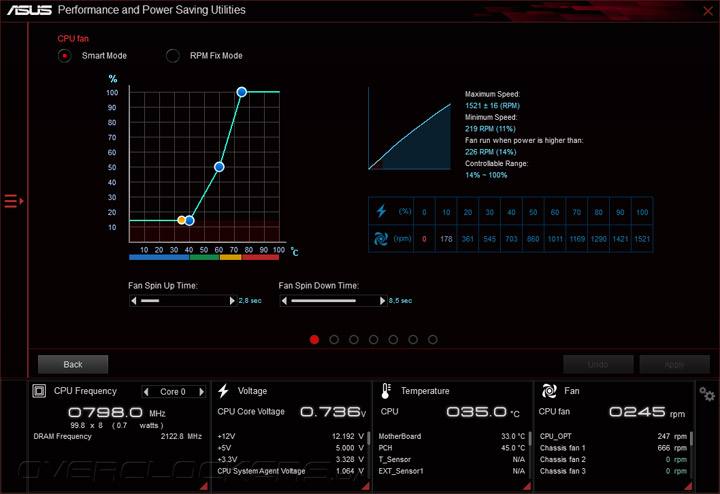Open the side menu arrow icon

point(14,201)
